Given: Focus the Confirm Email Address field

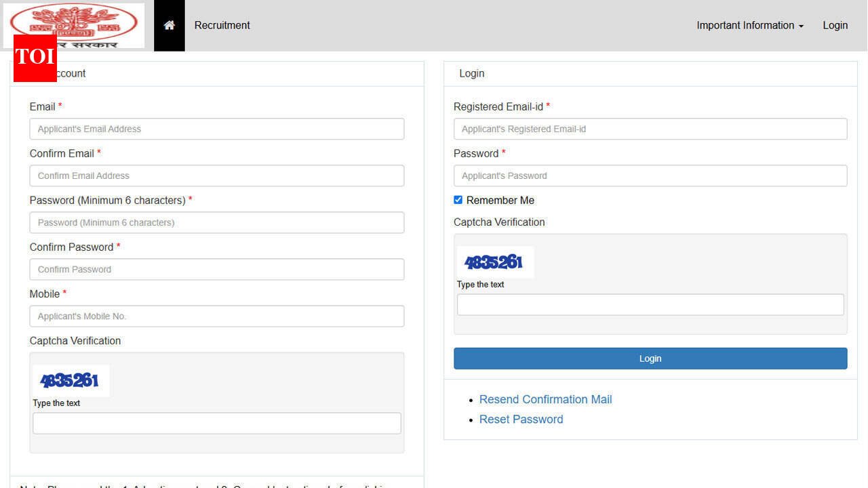Looking at the screenshot, I should click(217, 176).
